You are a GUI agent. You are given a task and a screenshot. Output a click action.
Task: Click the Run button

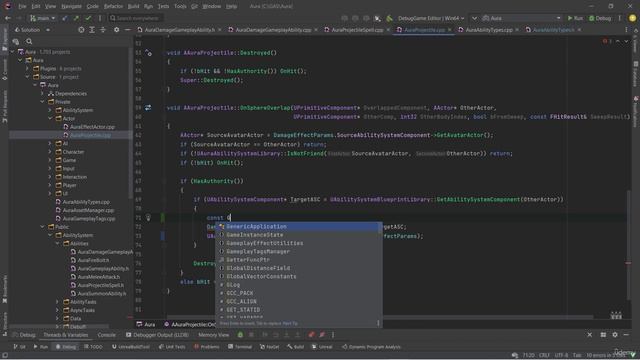(x=575, y=18)
